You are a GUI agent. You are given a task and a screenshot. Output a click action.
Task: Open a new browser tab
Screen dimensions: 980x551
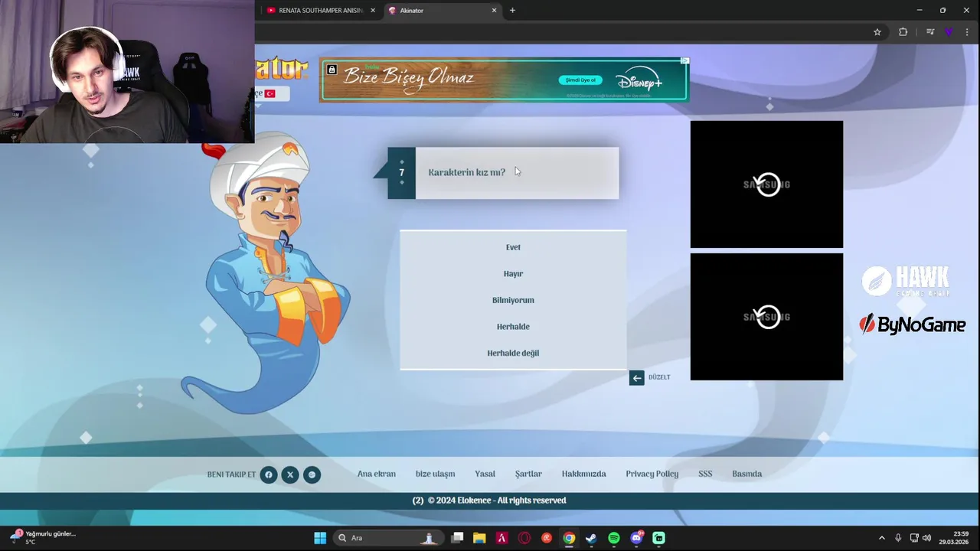click(512, 11)
